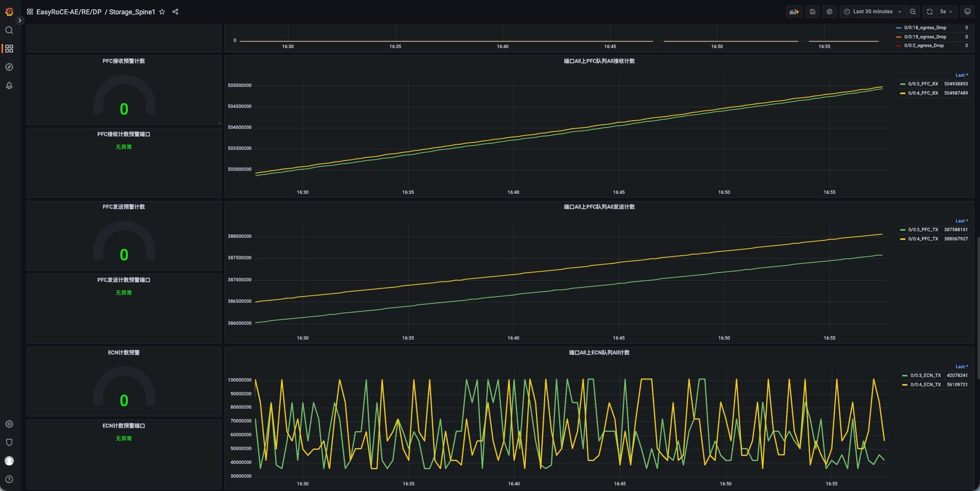Screen dimensions: 980x491
Task: Open the Dashboards section in sidebar
Action: tap(9, 49)
